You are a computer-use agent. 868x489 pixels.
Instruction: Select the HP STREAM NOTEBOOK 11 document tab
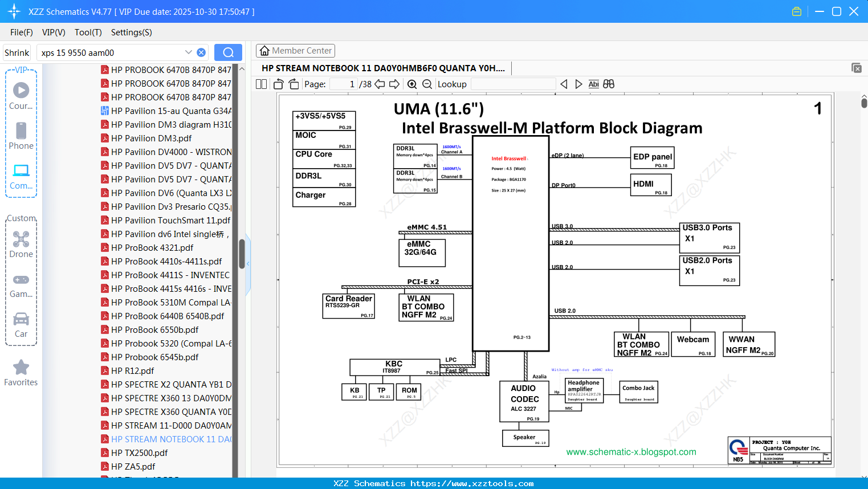coord(383,68)
